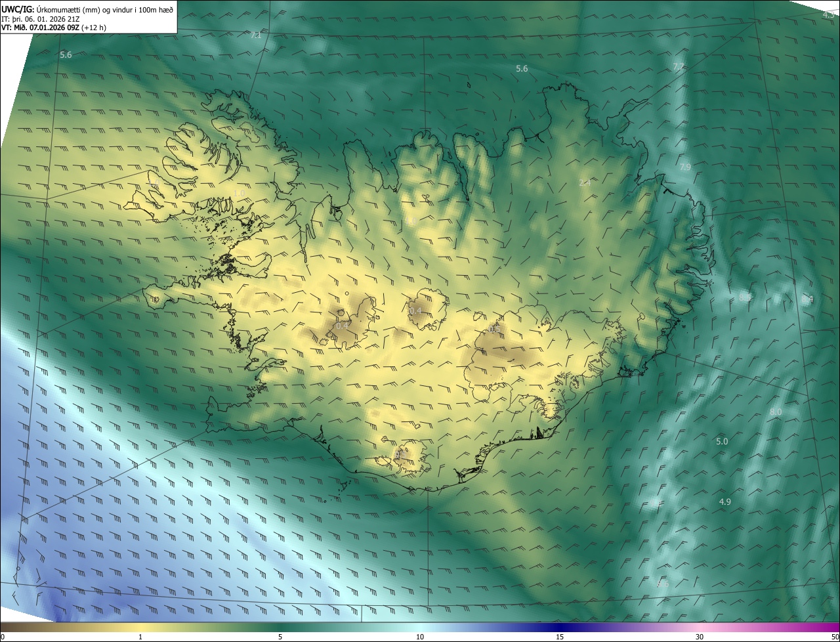Click the 0.5 value over the glacier
Screen dimensions: 840x642
494,328
